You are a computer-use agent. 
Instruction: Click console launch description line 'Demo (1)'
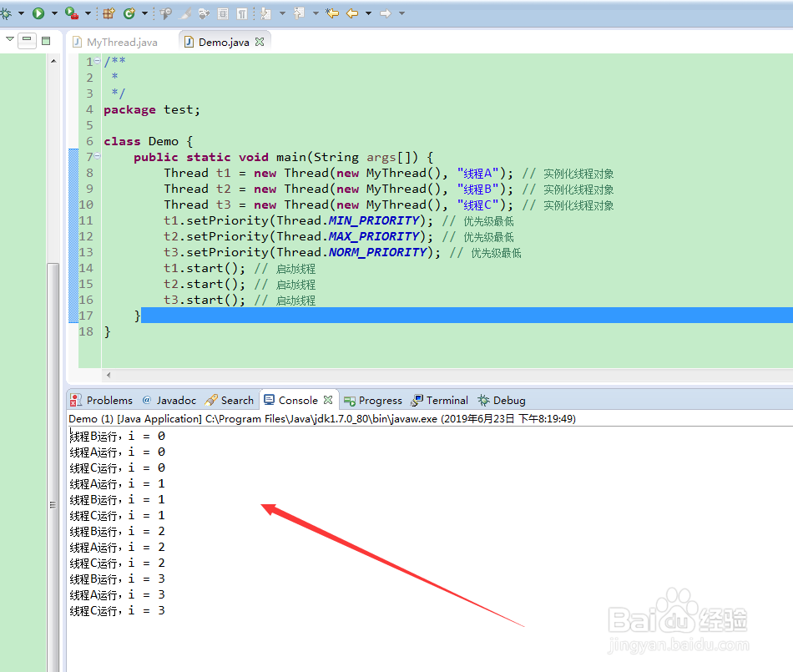click(322, 419)
